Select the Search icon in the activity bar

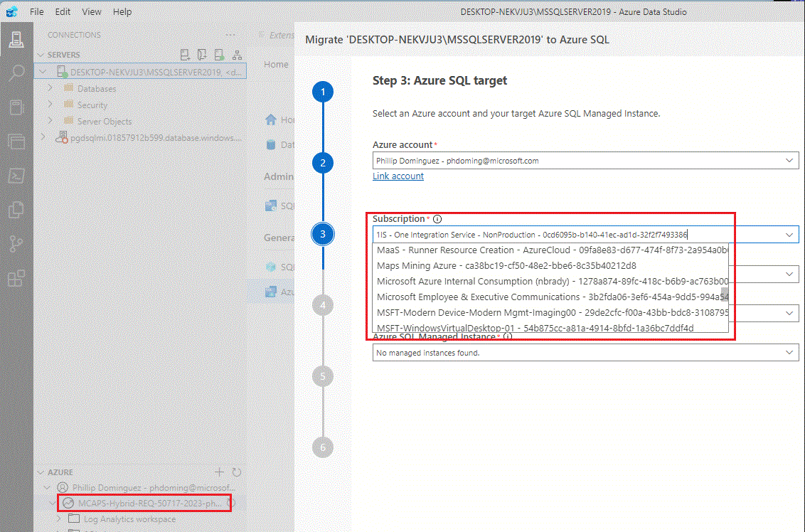pos(16,72)
